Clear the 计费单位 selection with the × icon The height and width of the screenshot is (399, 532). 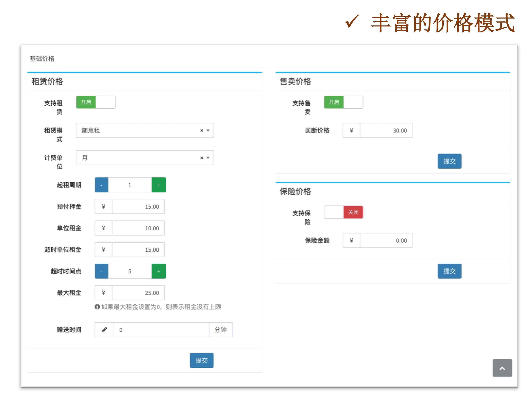[202, 158]
